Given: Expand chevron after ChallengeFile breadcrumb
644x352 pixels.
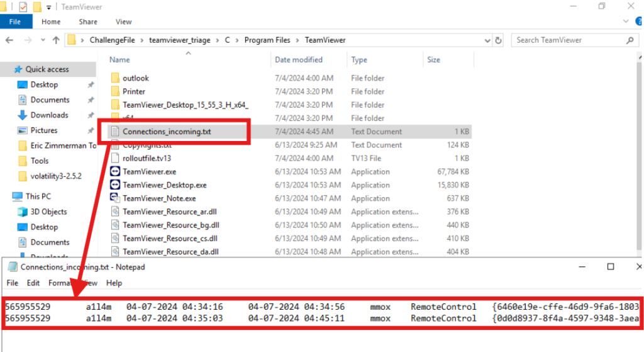Looking at the screenshot, I should [142, 40].
